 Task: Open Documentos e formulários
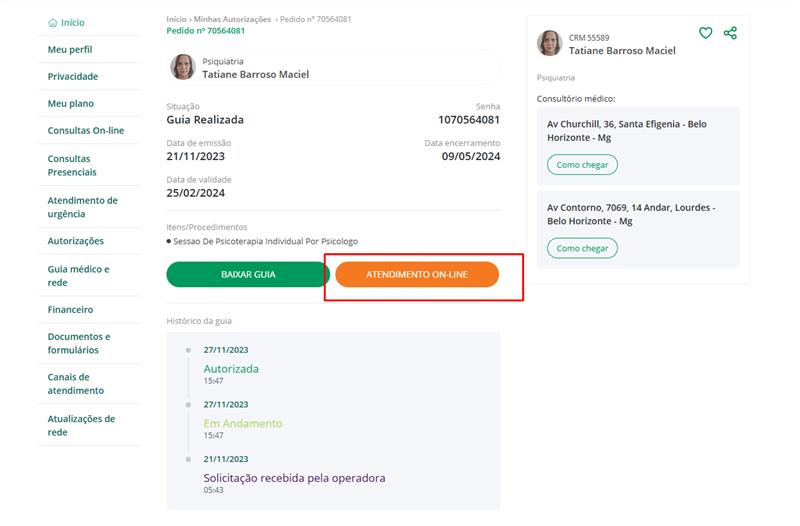79,343
